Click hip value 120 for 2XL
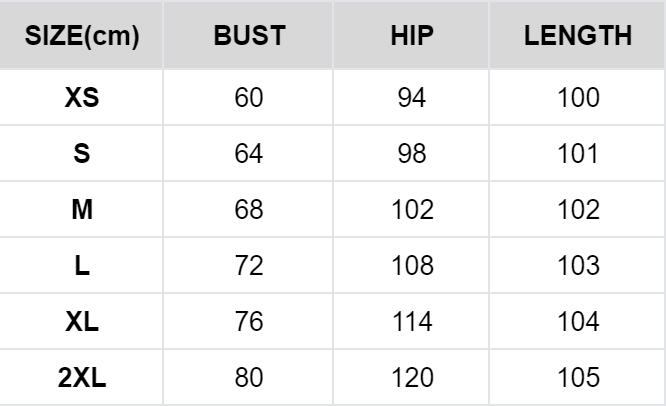Screen dimensions: 666x406 tap(411, 379)
